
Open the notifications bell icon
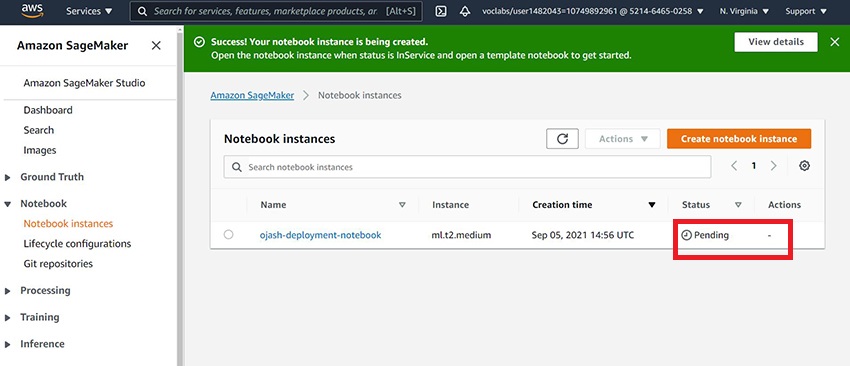click(x=465, y=11)
